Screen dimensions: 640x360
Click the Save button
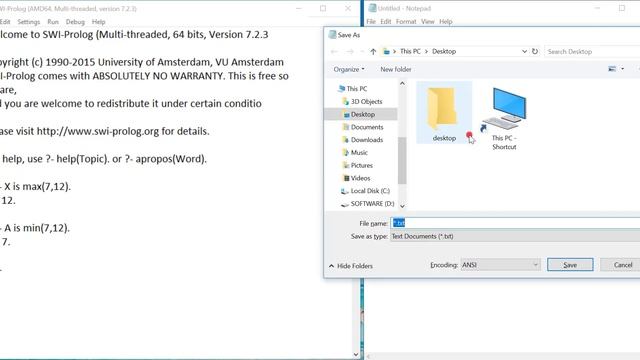(570, 265)
